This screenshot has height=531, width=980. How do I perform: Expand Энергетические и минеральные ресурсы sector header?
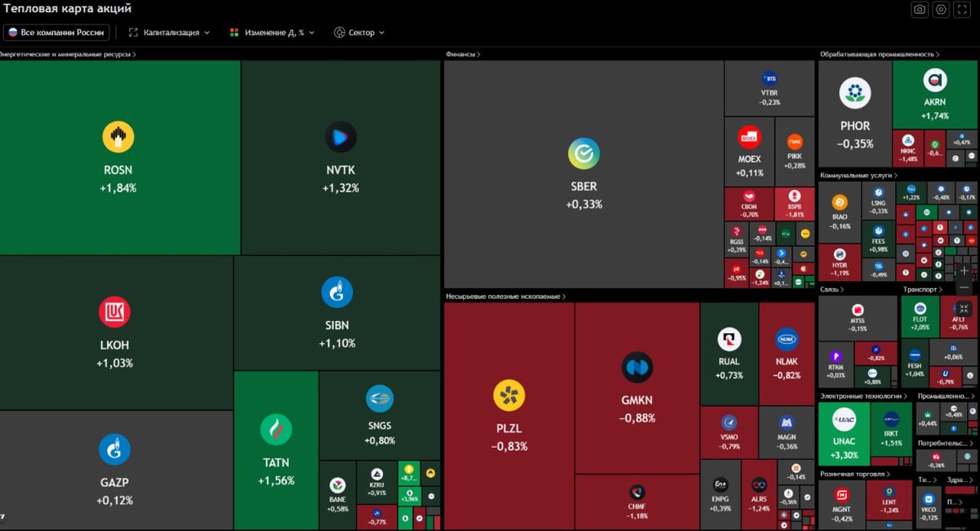(68, 54)
